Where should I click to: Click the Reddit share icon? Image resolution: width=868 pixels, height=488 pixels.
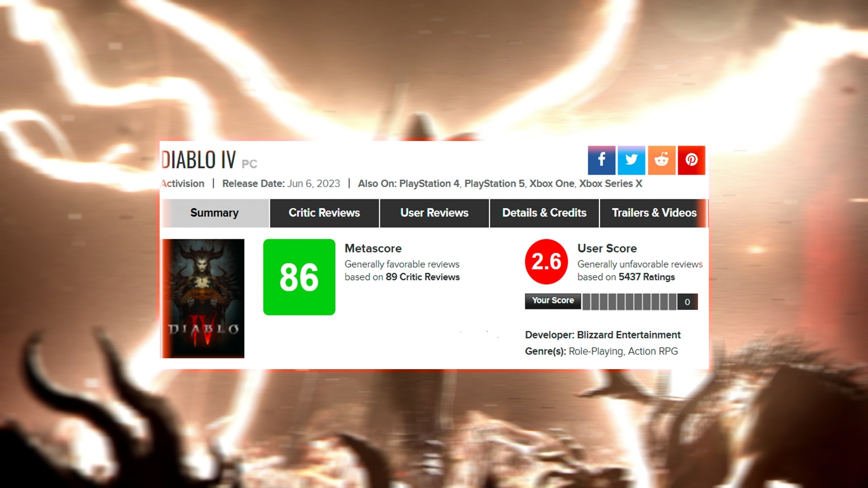coord(661,159)
